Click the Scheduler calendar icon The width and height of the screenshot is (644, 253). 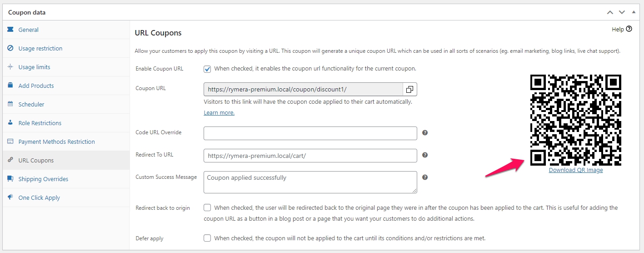10,104
